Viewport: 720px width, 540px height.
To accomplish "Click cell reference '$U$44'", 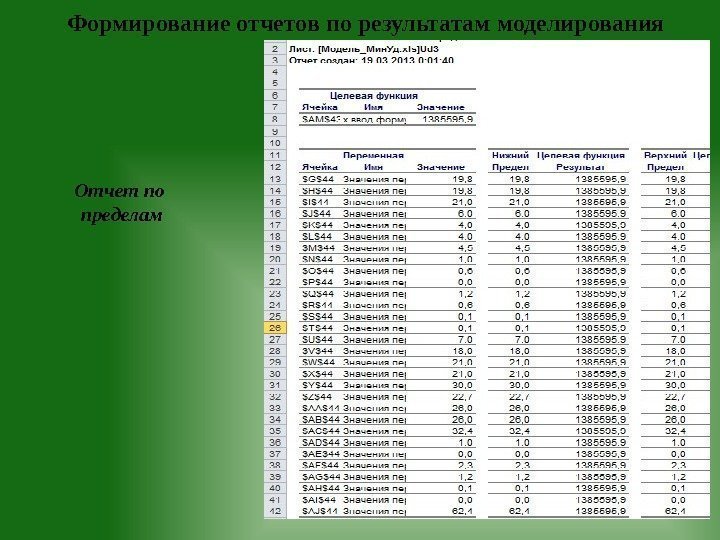I will pos(317,339).
